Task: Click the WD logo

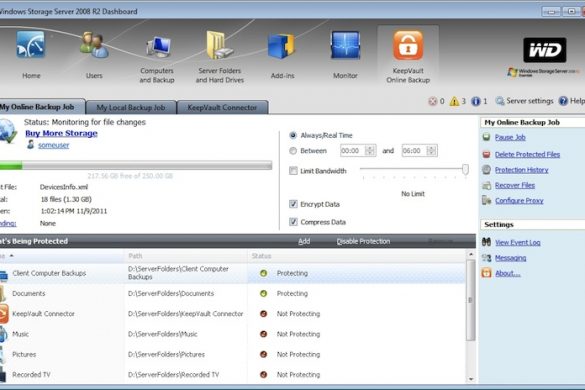Action: 545,50
